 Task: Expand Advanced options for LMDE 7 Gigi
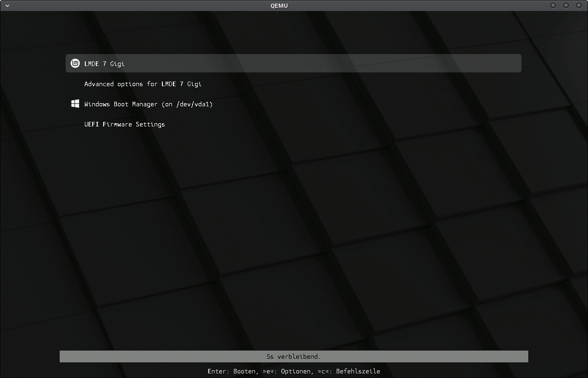coord(143,84)
